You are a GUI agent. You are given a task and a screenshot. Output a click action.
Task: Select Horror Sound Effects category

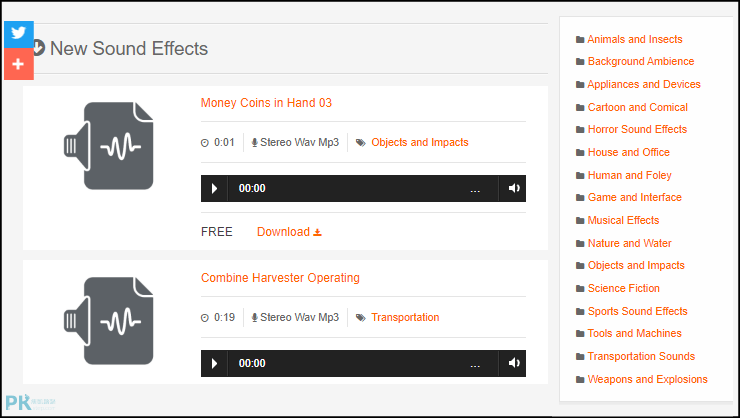tap(637, 129)
